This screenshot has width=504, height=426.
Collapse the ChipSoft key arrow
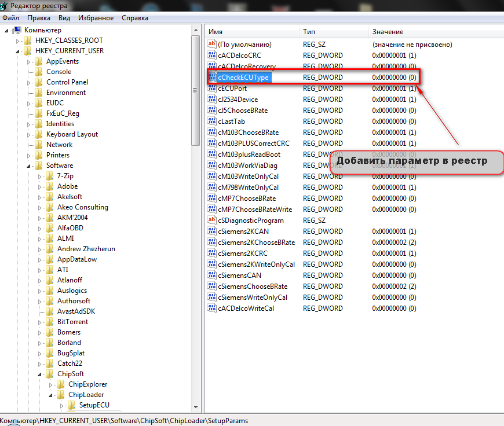41,374
